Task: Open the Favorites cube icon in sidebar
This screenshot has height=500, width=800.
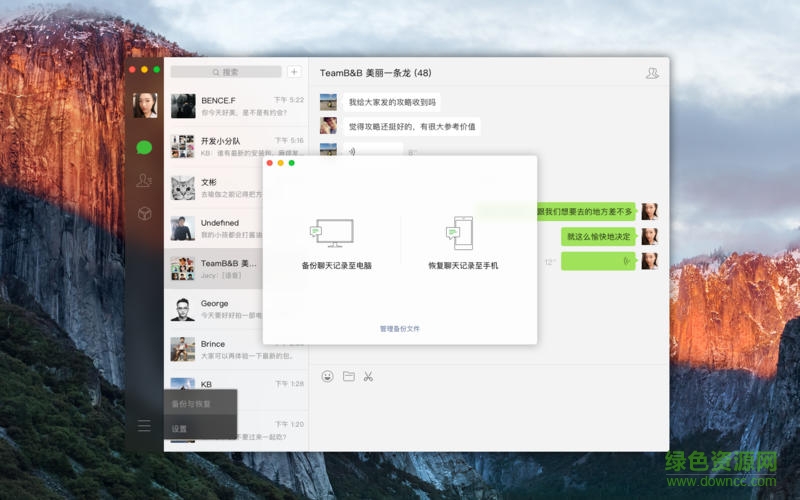Action: tap(144, 213)
